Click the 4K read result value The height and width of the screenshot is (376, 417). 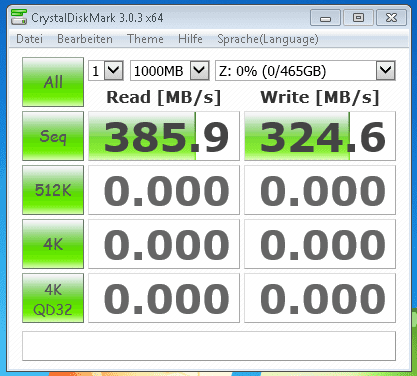coord(164,244)
